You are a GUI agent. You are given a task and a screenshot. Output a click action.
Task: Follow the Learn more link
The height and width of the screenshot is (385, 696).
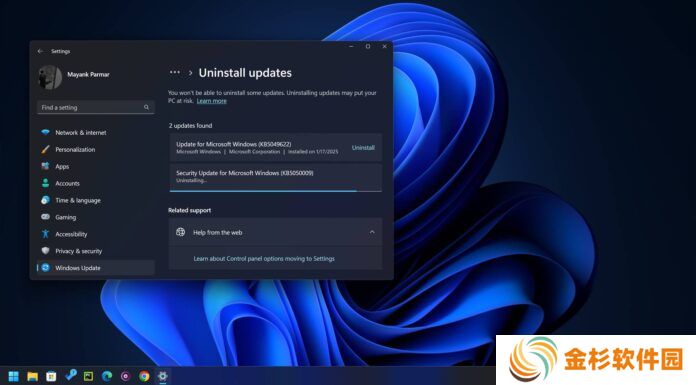coord(211,101)
